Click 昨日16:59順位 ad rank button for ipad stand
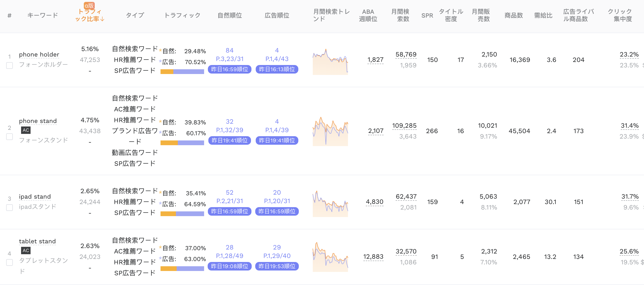This screenshot has width=644, height=288. (x=277, y=212)
